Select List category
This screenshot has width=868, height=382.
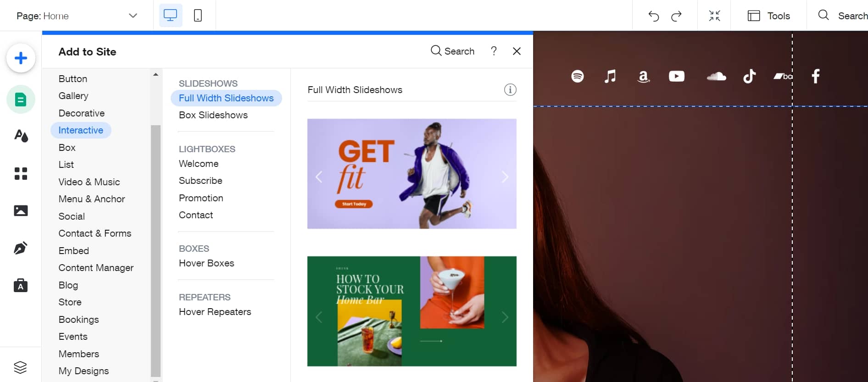[66, 165]
